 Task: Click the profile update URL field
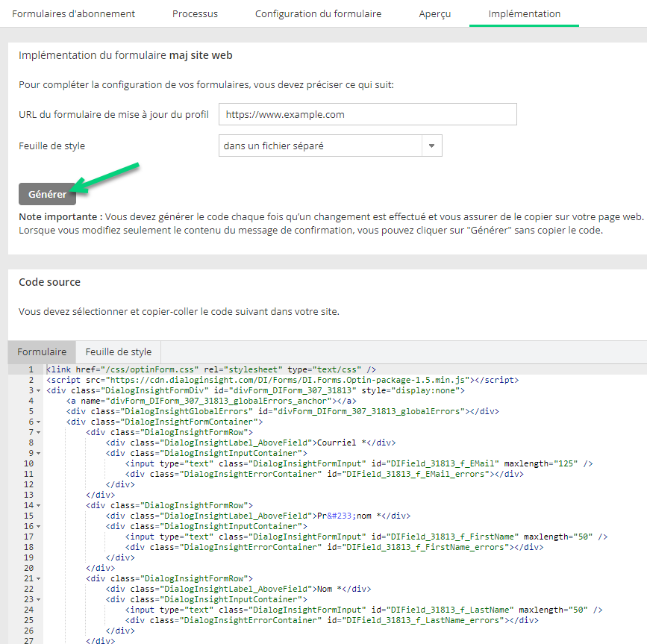point(368,114)
